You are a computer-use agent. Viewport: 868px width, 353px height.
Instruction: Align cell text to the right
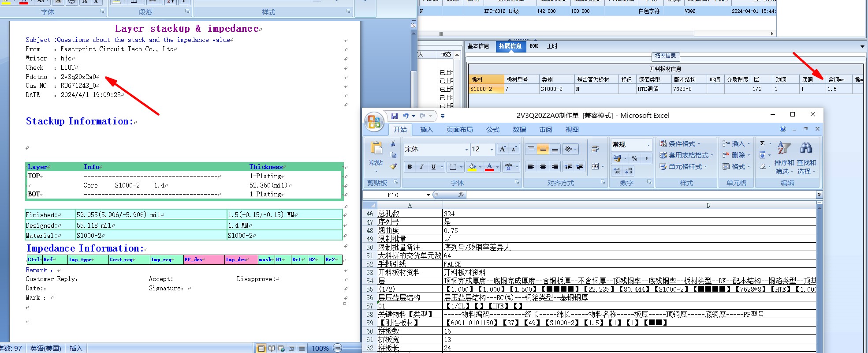point(555,166)
